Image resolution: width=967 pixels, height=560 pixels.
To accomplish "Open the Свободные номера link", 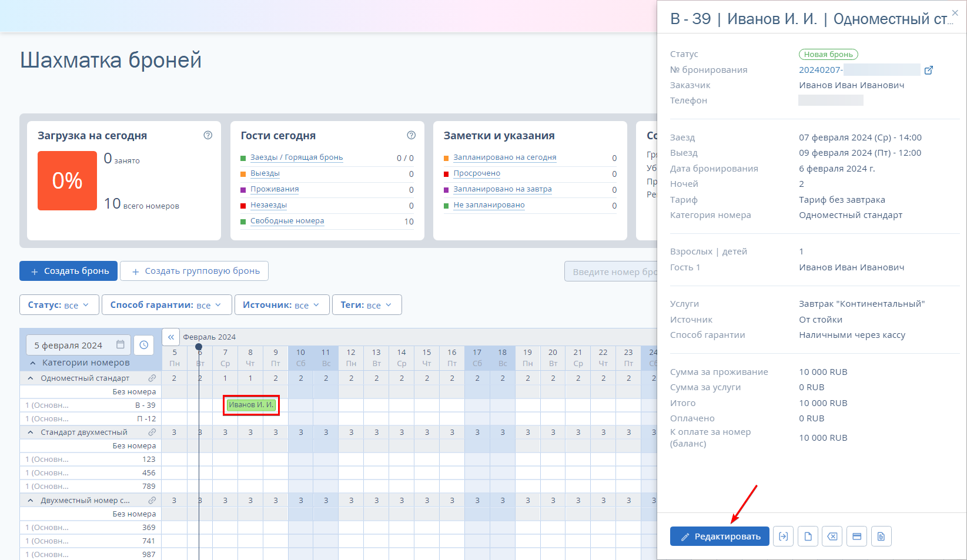I will pyautogui.click(x=287, y=221).
